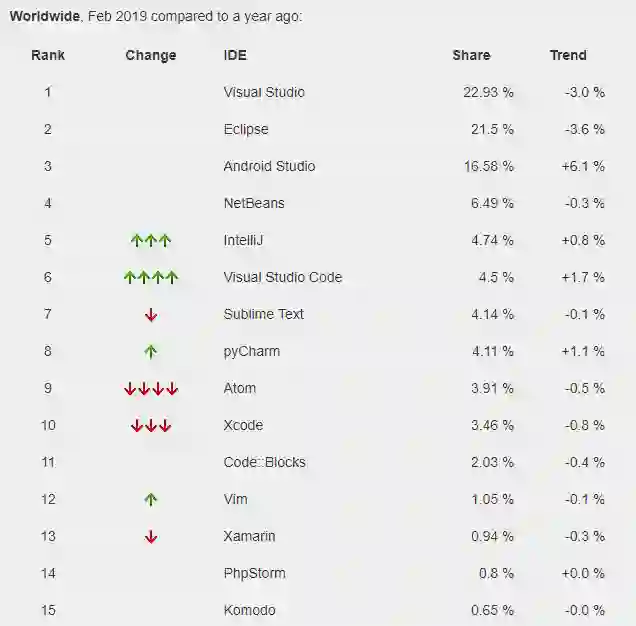Click the Worldwide heading text
This screenshot has width=636, height=626.
pyautogui.click(x=42, y=17)
